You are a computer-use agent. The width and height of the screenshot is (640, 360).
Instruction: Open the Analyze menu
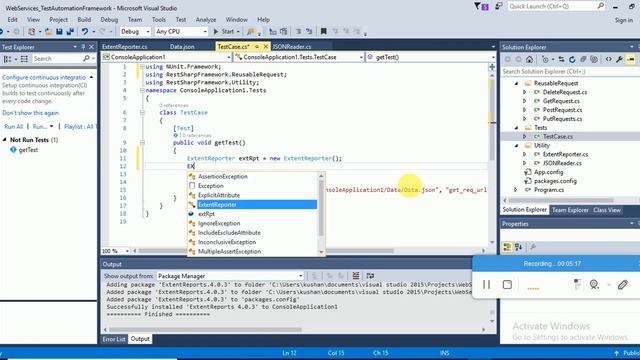(x=206, y=20)
